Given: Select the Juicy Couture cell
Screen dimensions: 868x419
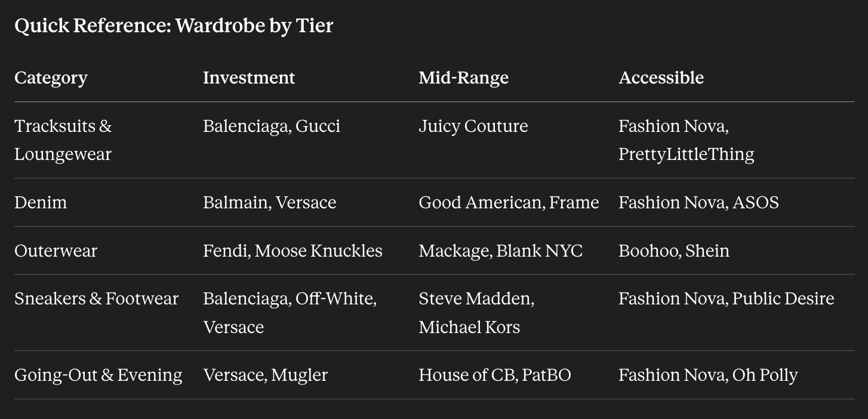Looking at the screenshot, I should coord(473,127).
